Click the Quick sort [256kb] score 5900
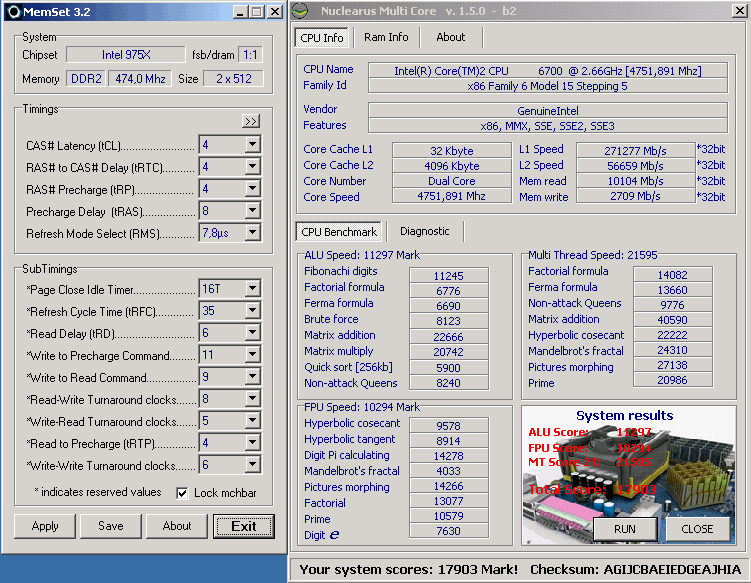751x583 pixels. (449, 367)
